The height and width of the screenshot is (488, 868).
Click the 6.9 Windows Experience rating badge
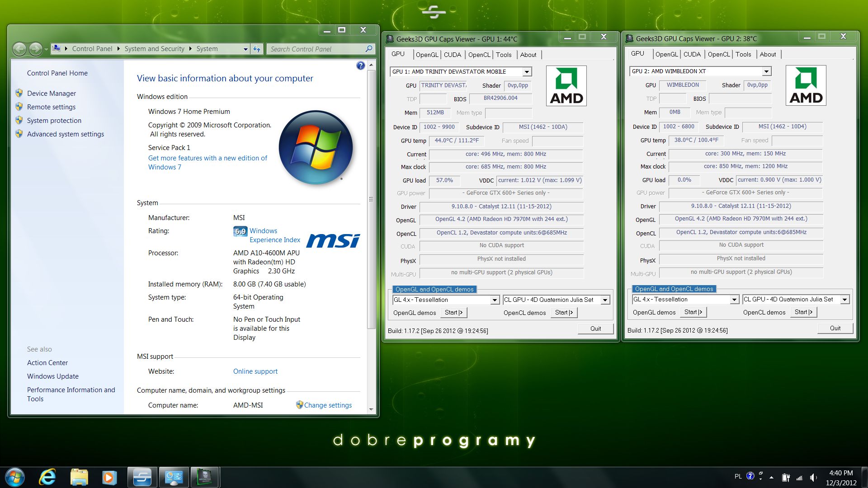pyautogui.click(x=240, y=231)
